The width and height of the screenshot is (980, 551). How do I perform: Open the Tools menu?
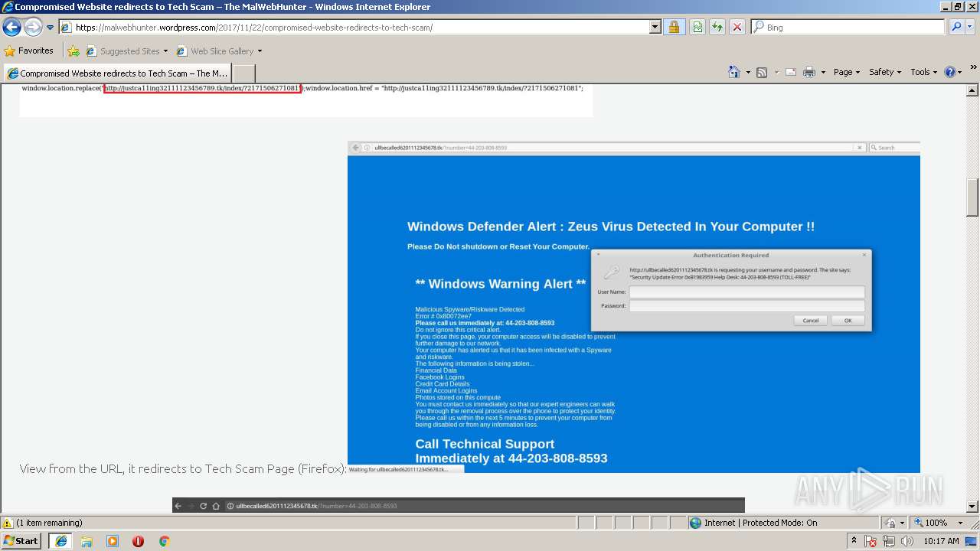[924, 72]
